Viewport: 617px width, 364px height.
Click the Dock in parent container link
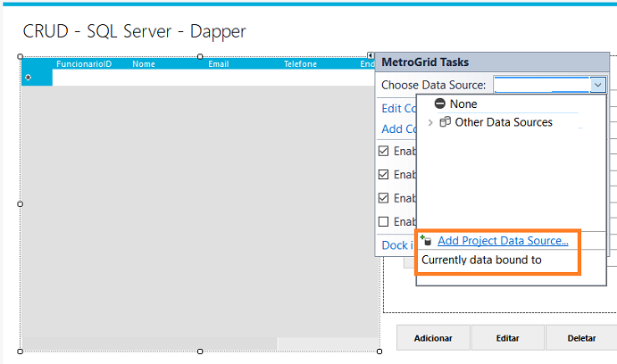coord(397,245)
